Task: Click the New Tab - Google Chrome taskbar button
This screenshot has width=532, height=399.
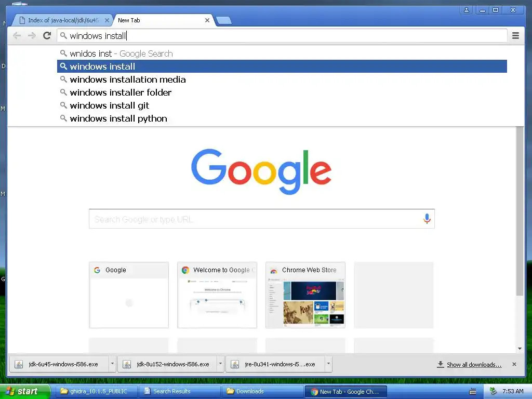Action: pos(346,392)
